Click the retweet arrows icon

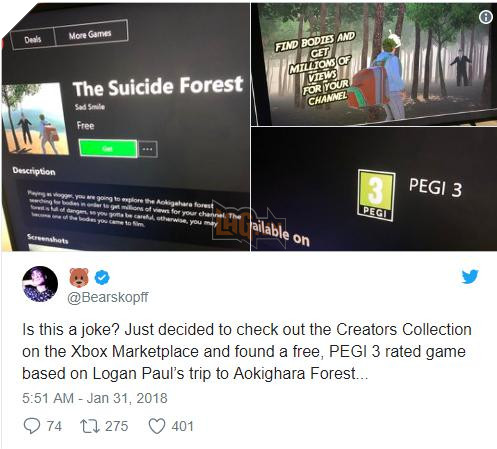click(90, 426)
